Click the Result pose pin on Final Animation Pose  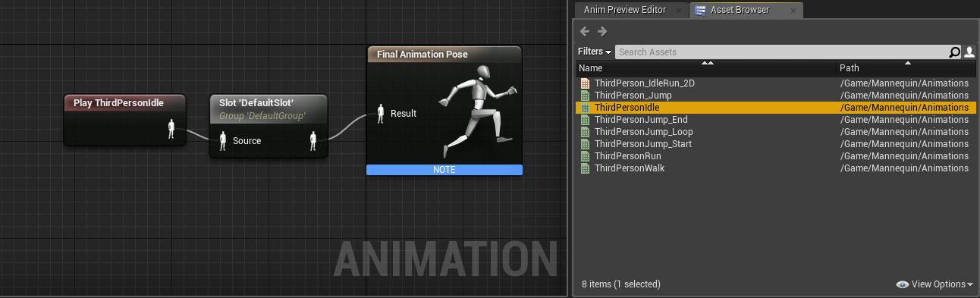coord(382,113)
